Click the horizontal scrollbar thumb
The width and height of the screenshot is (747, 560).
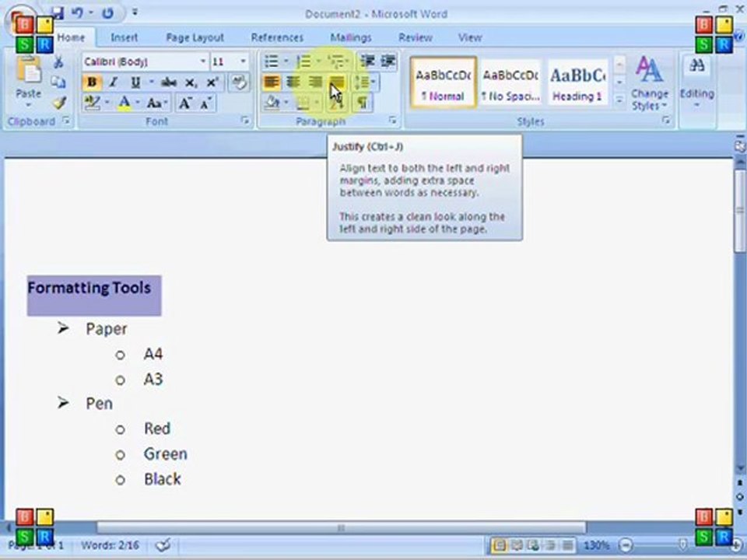341,527
